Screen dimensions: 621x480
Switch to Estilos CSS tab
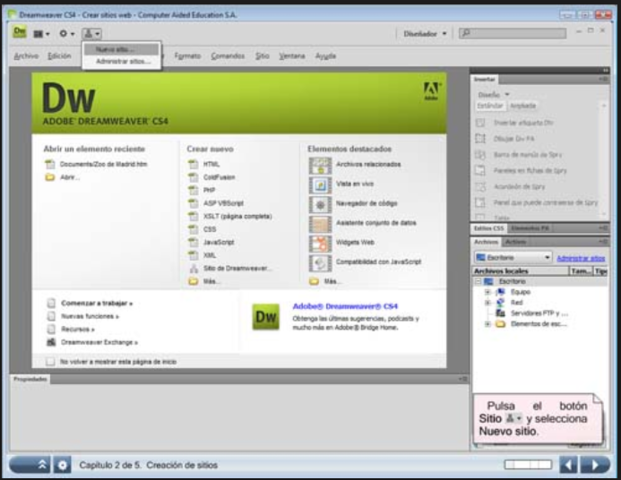(x=489, y=229)
